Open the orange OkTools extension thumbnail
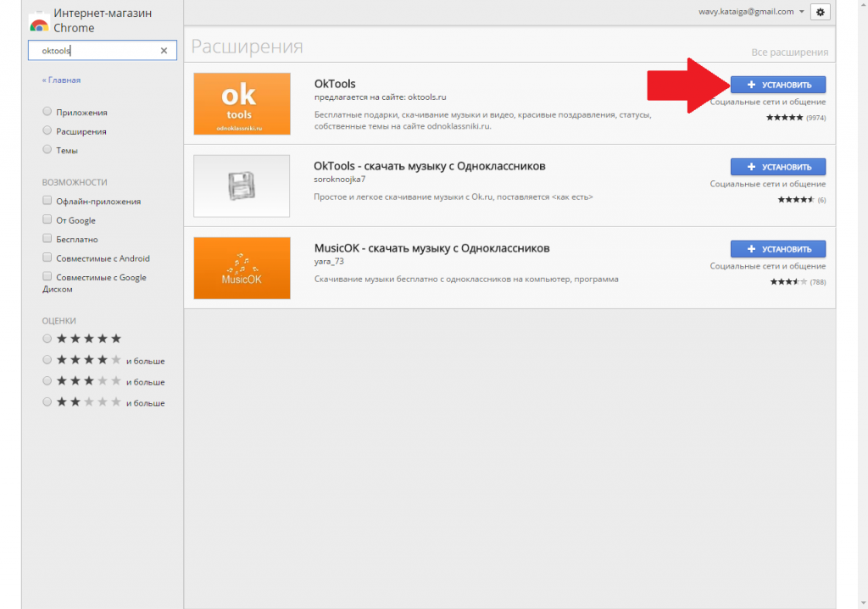 click(x=242, y=103)
